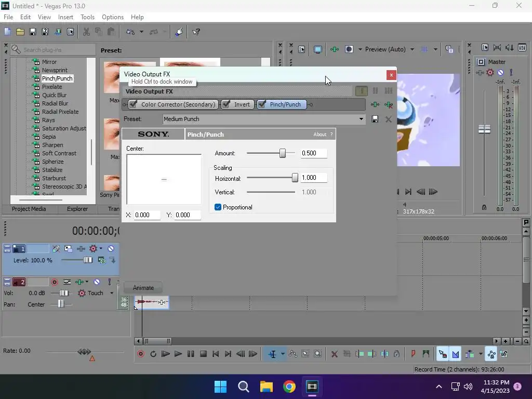Click the Master volume fader
Screen dimensions: 532x399
tap(484, 129)
